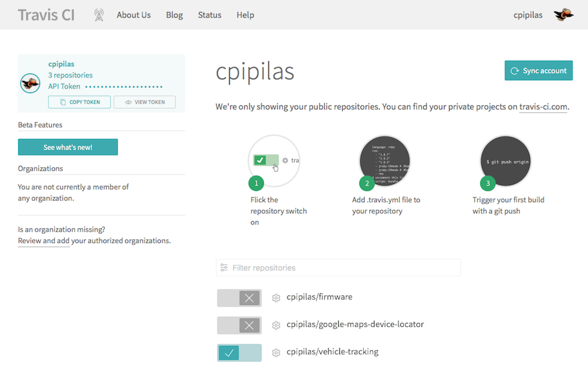
Task: Click the filter sliders icon
Action: [x=224, y=267]
